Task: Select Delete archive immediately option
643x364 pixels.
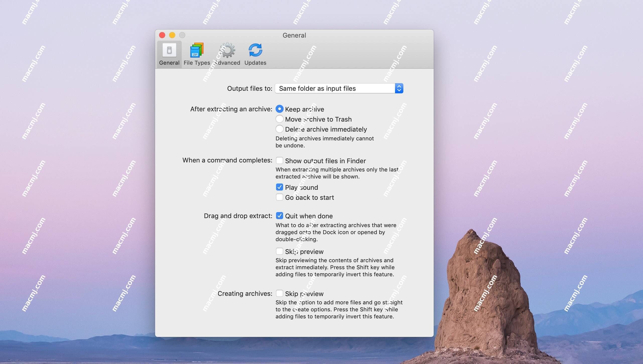Action: [x=279, y=129]
